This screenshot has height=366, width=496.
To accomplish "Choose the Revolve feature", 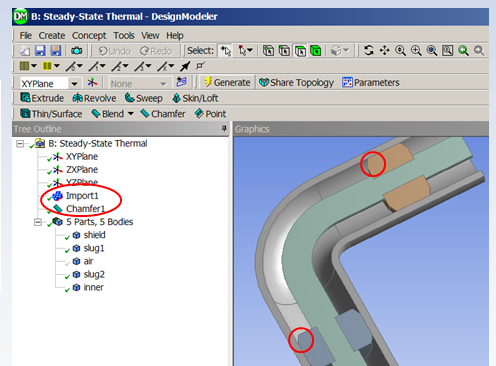I will tap(94, 98).
